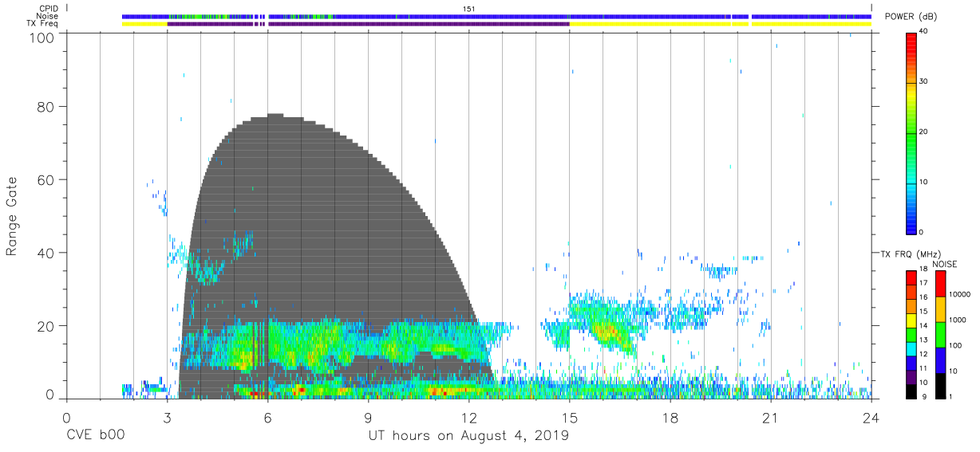The image size is (980, 452).
Task: Select the purple 10-11 MHz TX swatch
Action: [911, 375]
